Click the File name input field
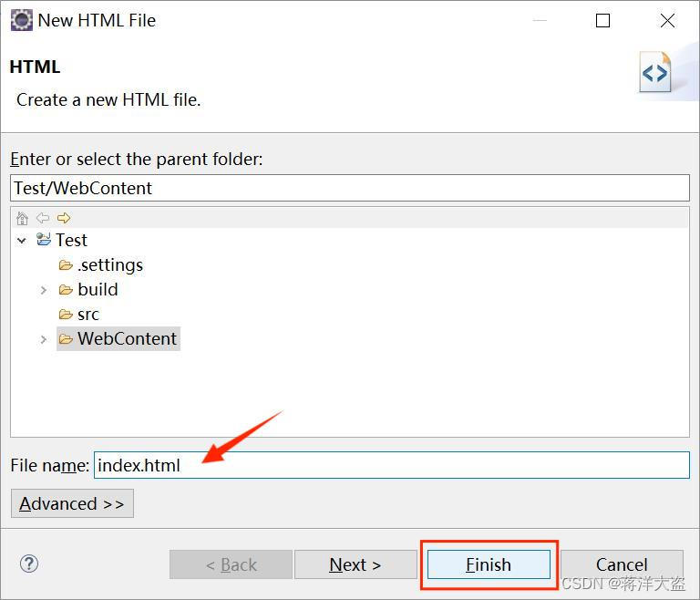This screenshot has height=600, width=700. tap(392, 465)
